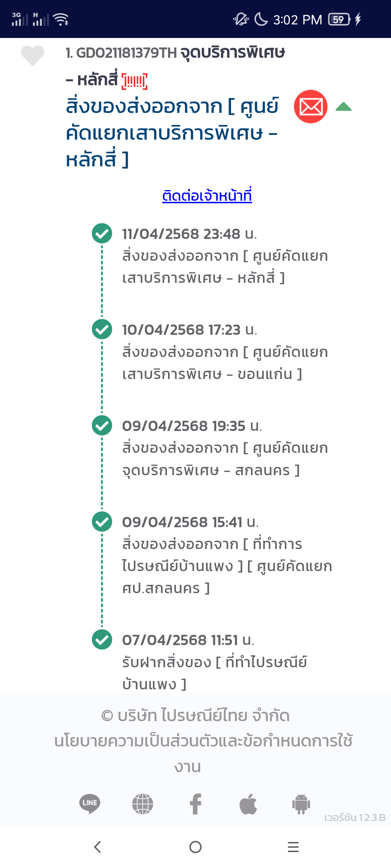Tap the Android download icon

click(301, 804)
